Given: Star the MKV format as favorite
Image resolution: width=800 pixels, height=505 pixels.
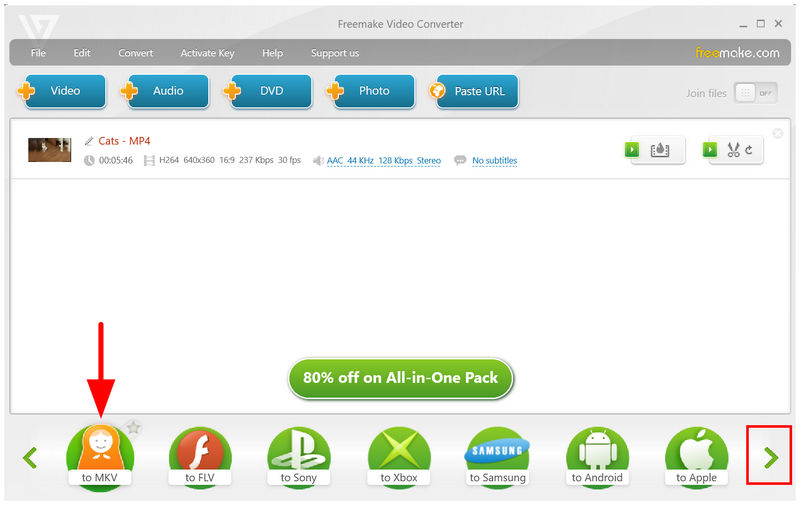Looking at the screenshot, I should (x=133, y=427).
